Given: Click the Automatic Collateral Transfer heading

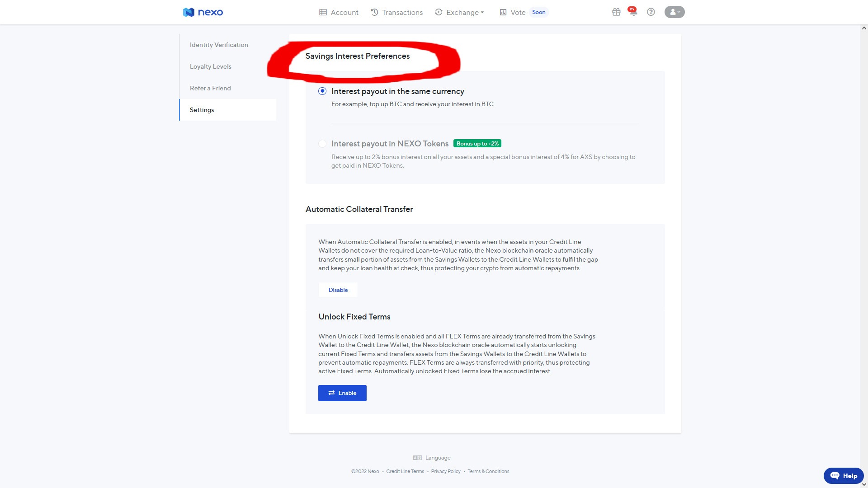Looking at the screenshot, I should 359,209.
